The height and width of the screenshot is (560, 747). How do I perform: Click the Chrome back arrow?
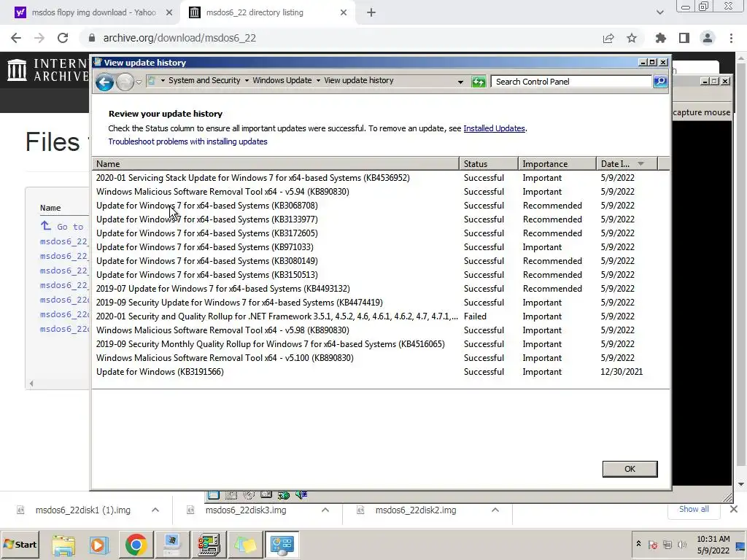click(x=16, y=38)
